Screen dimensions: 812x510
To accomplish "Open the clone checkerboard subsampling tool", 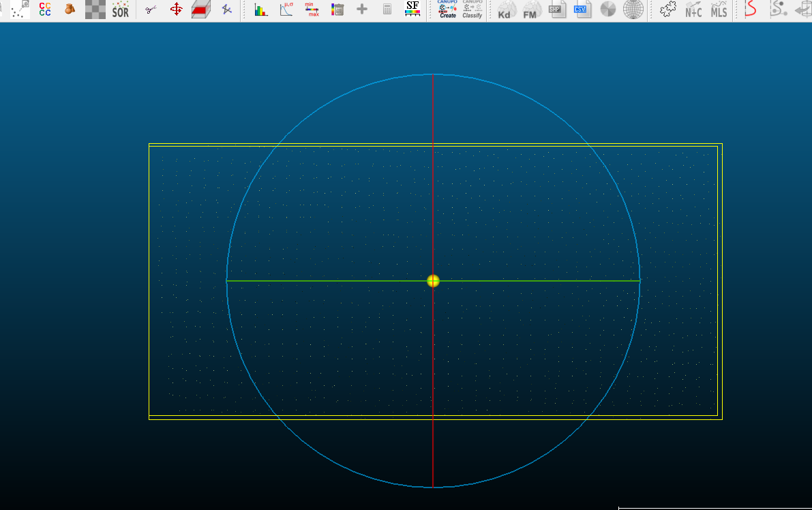I will tap(95, 10).
